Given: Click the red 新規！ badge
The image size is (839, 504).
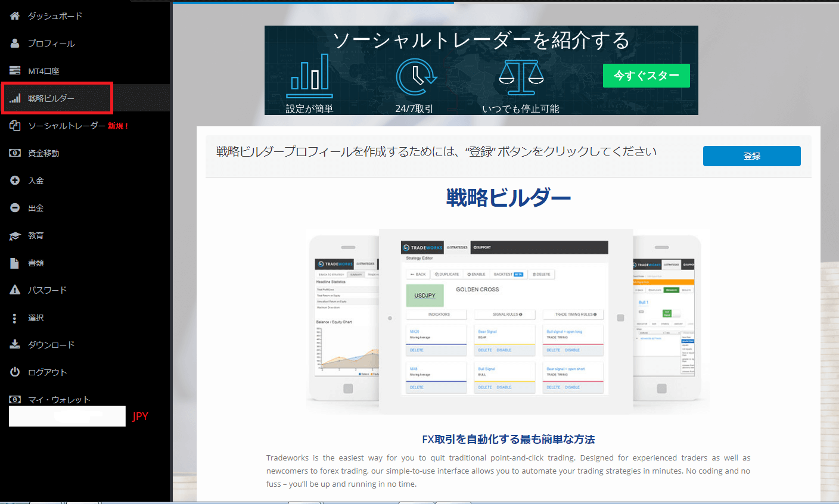Looking at the screenshot, I should coord(118,126).
